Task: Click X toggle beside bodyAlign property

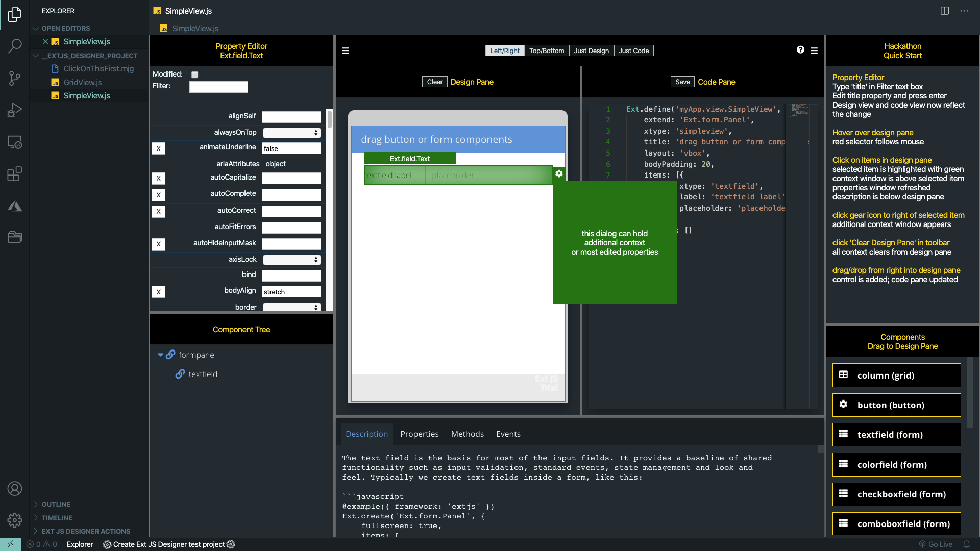Action: (159, 292)
